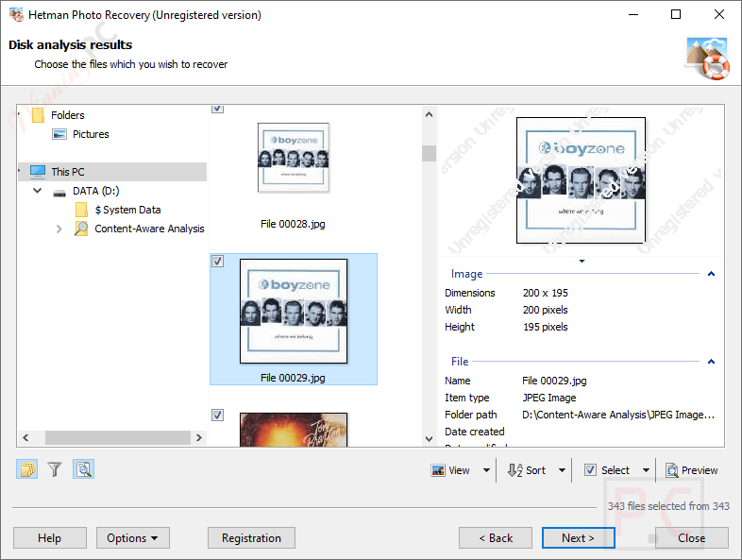The height and width of the screenshot is (560, 742).
Task: Expand the Content-Aware Analysis node
Action: 59,229
